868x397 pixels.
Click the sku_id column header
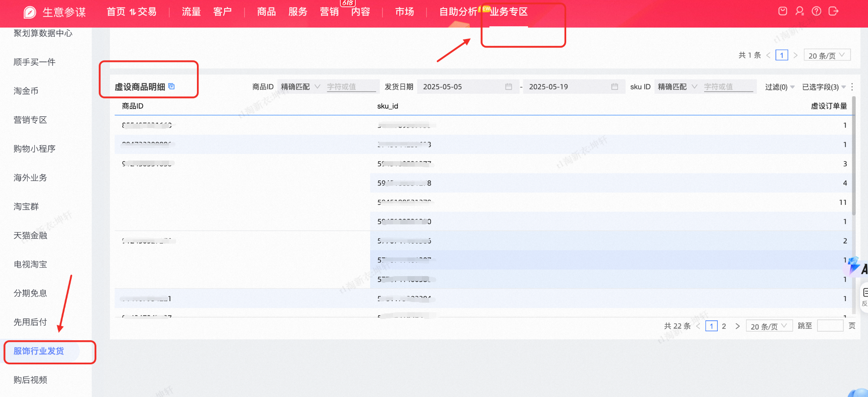point(388,106)
